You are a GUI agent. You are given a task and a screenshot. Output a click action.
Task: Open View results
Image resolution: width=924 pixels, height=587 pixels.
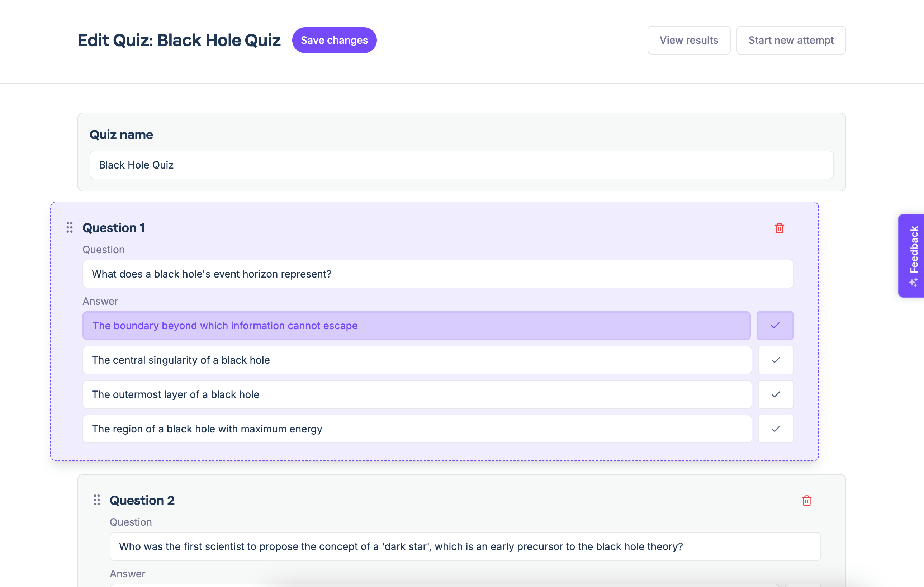[689, 40]
